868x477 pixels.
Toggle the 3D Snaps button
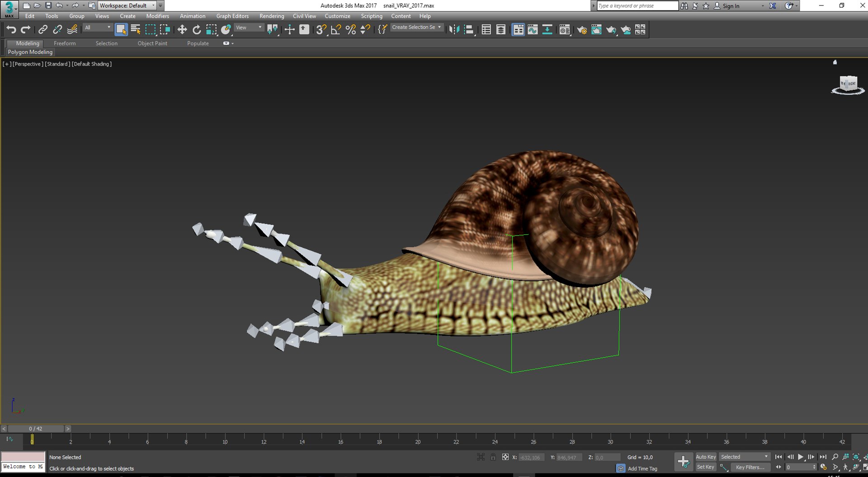(321, 30)
